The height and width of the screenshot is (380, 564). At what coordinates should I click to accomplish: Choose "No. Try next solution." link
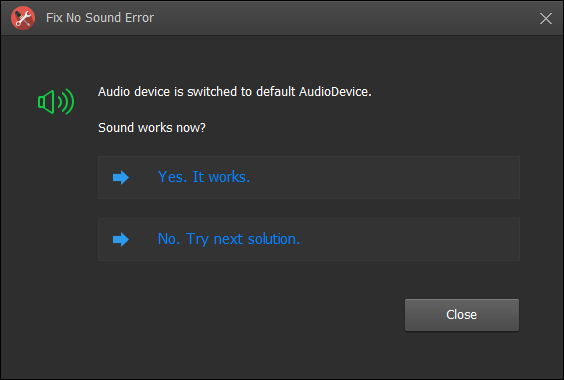pyautogui.click(x=229, y=239)
